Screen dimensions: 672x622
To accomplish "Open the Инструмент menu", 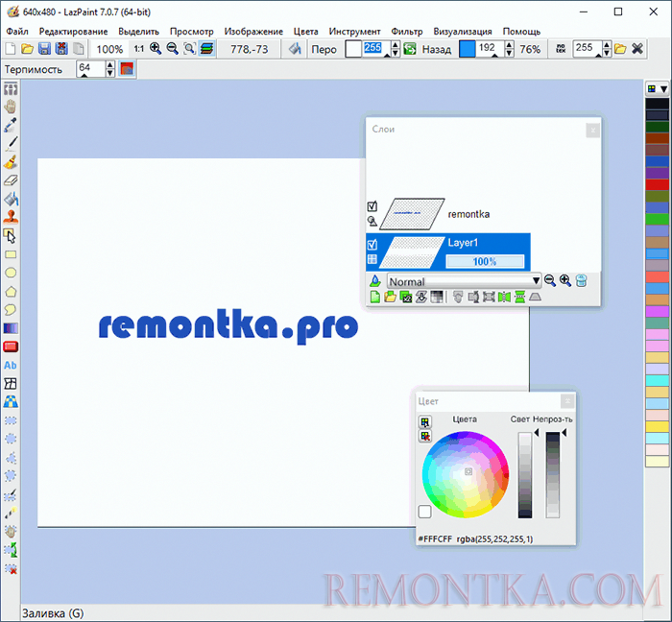I will coord(354,32).
